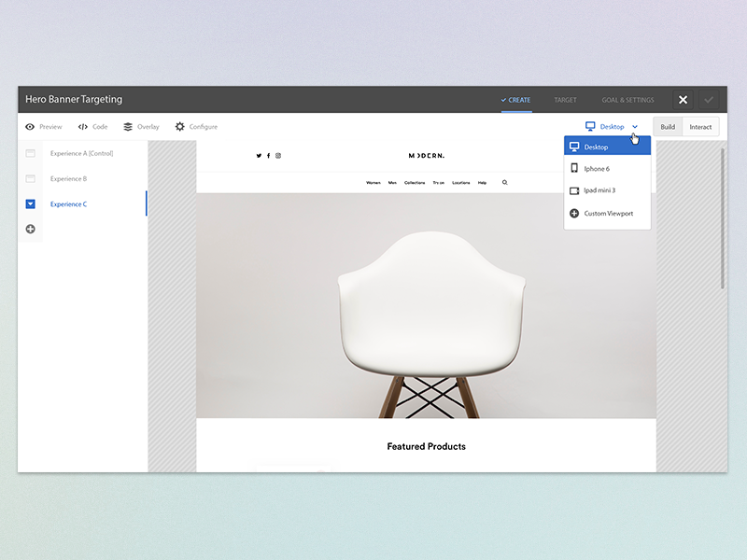Click the Build button
This screenshot has width=747, height=560.
(x=668, y=126)
